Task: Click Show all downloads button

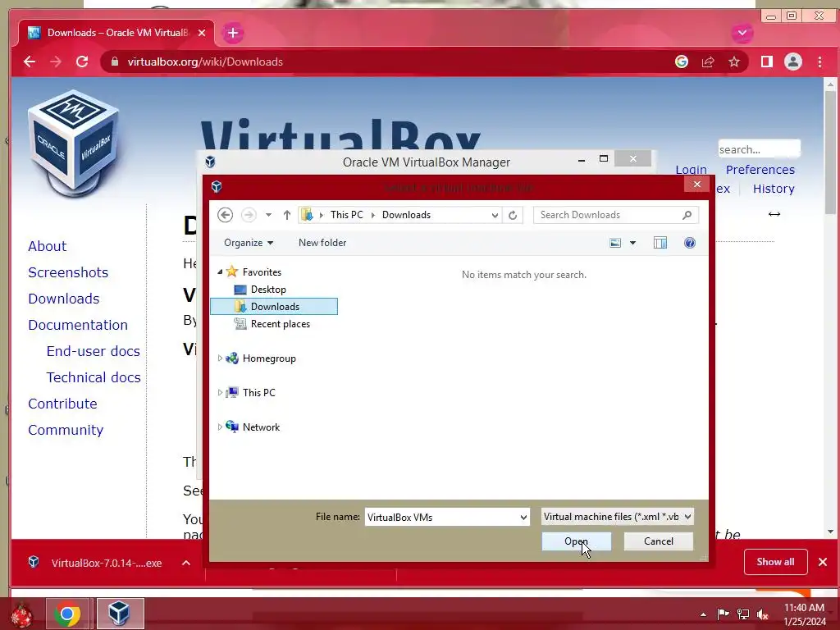Action: pyautogui.click(x=775, y=562)
